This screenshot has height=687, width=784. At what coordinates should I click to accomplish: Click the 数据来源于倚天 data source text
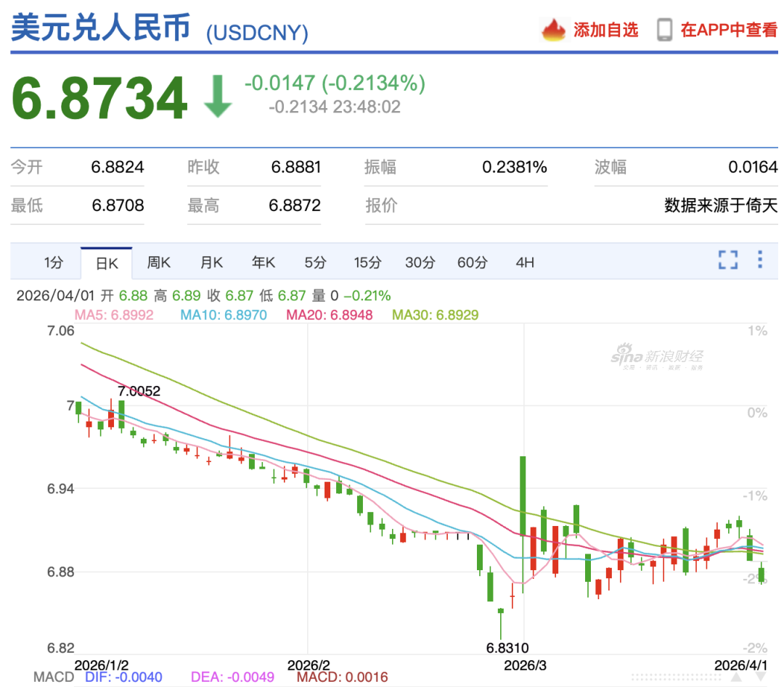click(721, 205)
